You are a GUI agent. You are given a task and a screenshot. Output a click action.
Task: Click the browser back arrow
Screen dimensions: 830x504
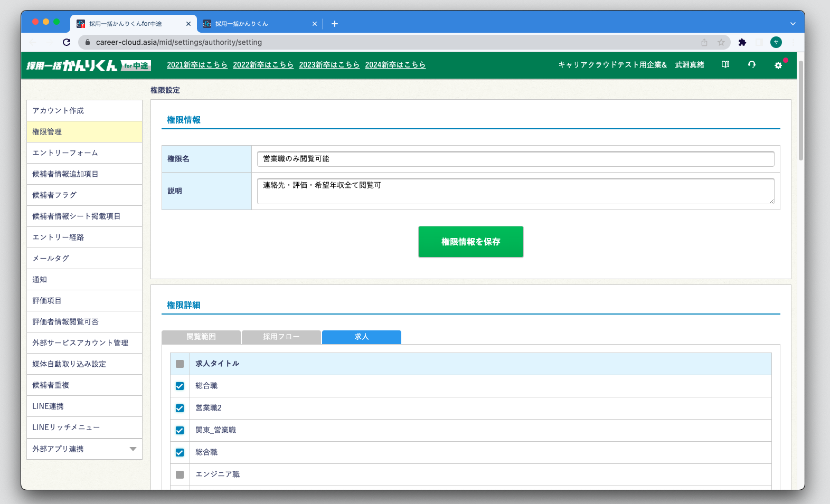[x=33, y=42]
